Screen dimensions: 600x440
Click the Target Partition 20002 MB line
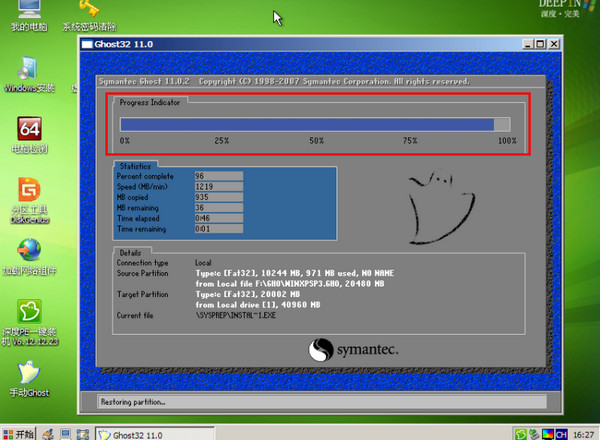[x=248, y=294]
